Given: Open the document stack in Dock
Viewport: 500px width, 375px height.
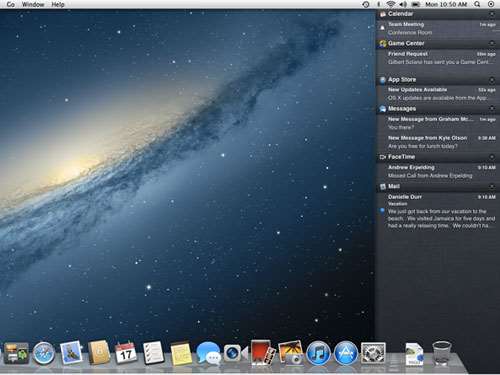Looking at the screenshot, I should 414,354.
